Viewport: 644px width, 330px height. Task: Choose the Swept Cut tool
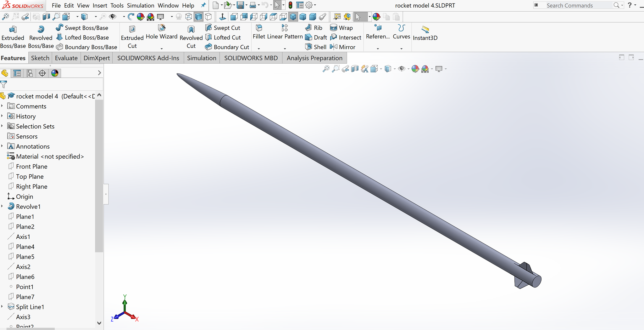[x=223, y=28]
